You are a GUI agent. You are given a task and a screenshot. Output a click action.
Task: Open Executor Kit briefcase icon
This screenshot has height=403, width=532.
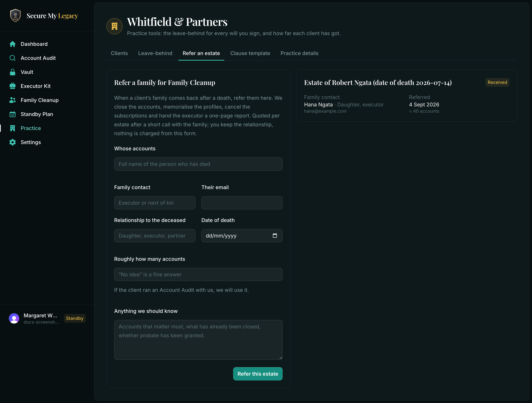click(13, 86)
